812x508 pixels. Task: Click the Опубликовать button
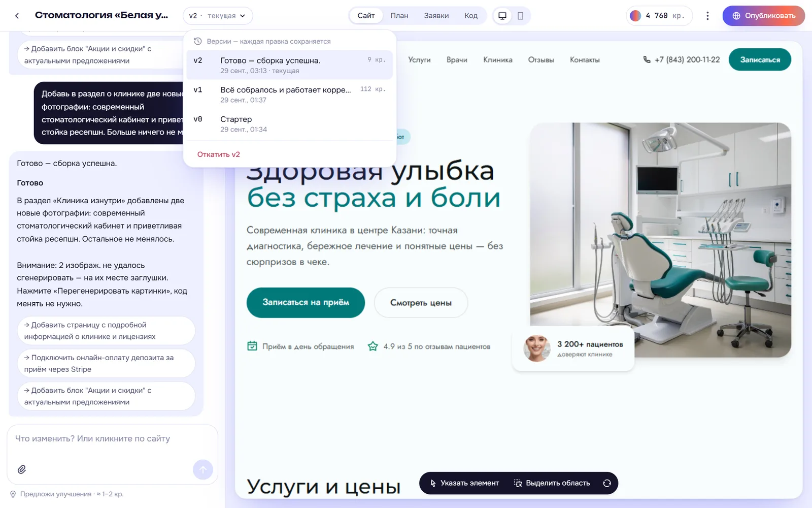pyautogui.click(x=764, y=16)
